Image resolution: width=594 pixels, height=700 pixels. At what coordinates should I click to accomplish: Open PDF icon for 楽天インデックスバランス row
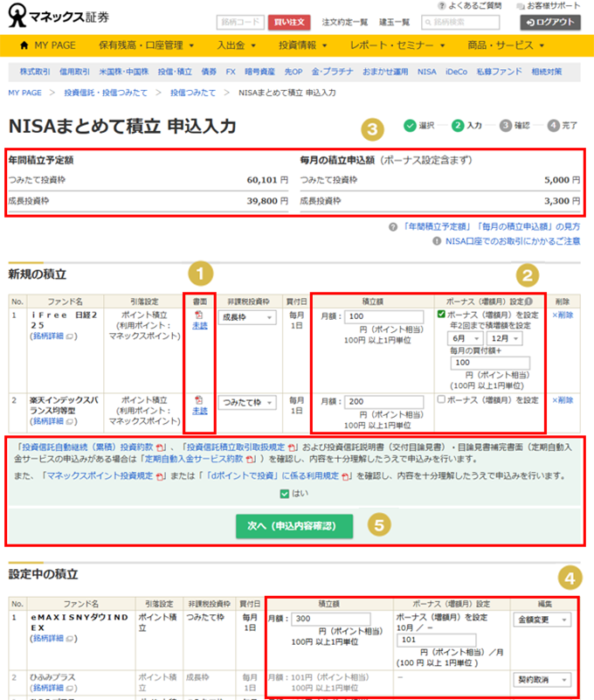pos(199,400)
